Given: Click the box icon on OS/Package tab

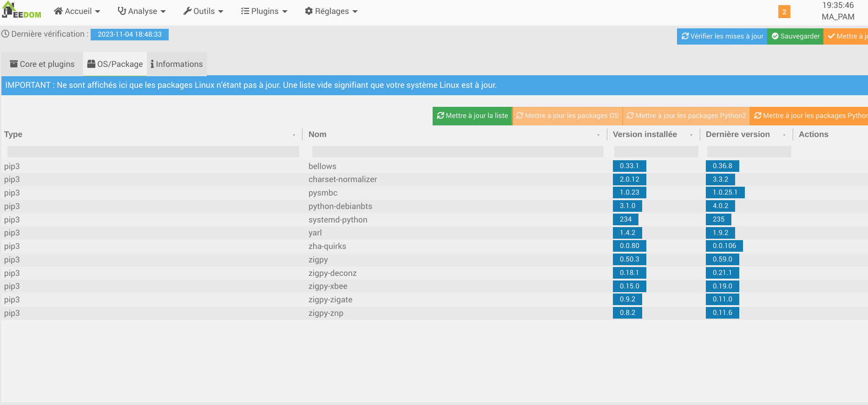Looking at the screenshot, I should (92, 64).
